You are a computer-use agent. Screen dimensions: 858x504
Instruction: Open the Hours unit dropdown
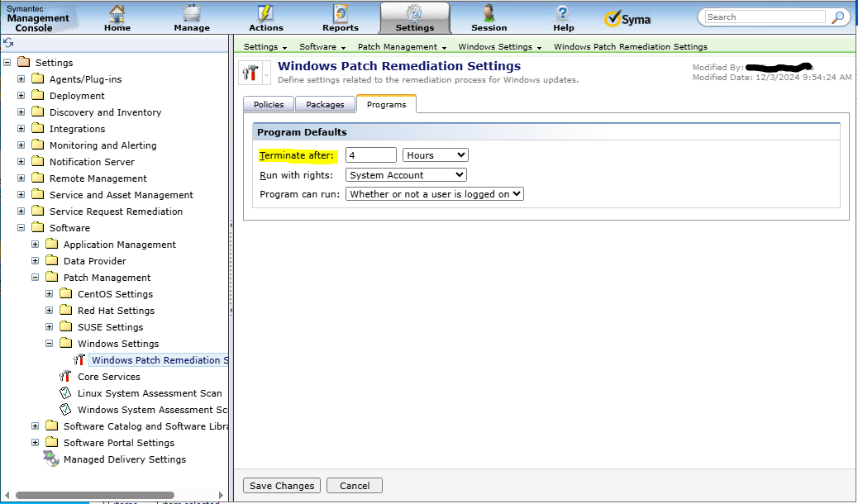pyautogui.click(x=435, y=155)
